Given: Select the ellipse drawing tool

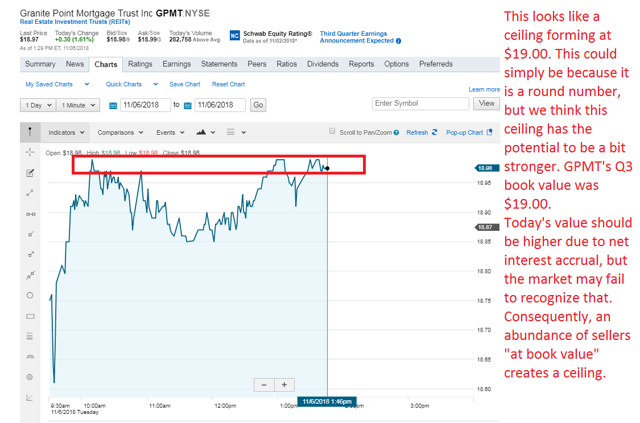Looking at the screenshot, I should coord(30,295).
